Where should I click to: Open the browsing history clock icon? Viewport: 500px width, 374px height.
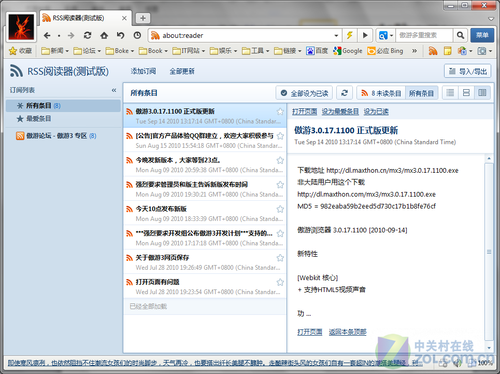click(137, 35)
